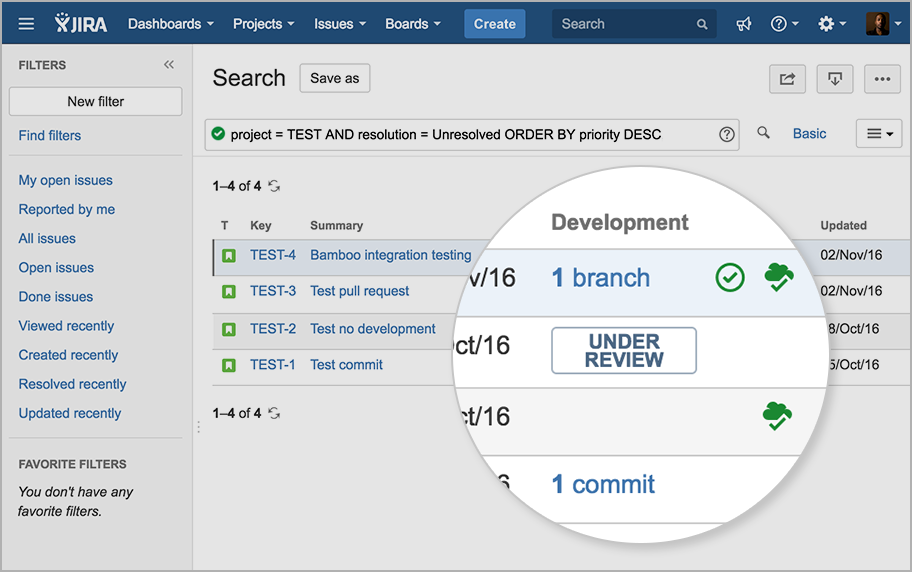
Task: Expand the settings gear dropdown
Action: (x=831, y=24)
